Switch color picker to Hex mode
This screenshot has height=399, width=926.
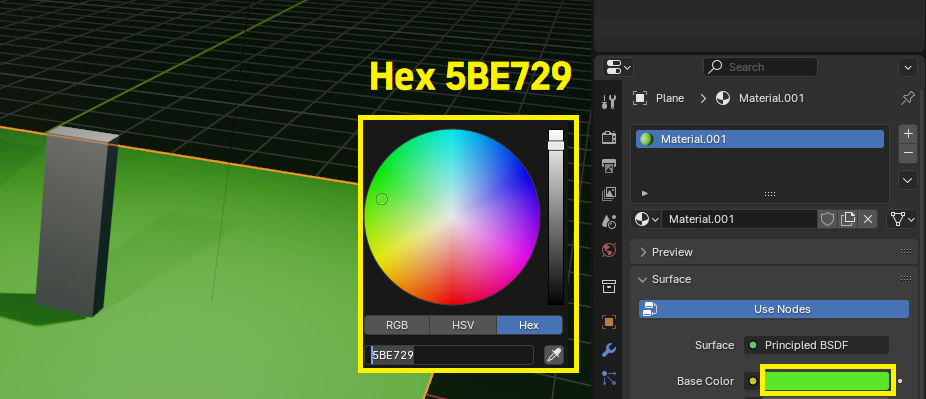[x=529, y=325]
